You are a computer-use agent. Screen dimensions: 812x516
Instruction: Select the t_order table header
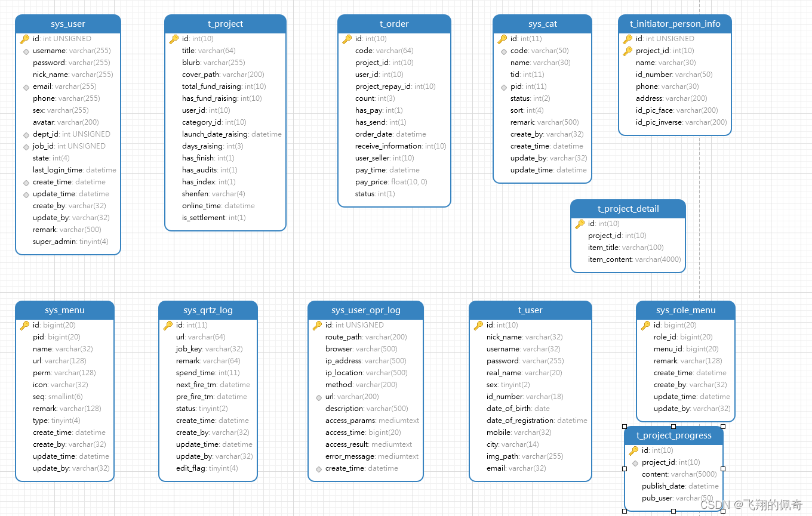[394, 24]
